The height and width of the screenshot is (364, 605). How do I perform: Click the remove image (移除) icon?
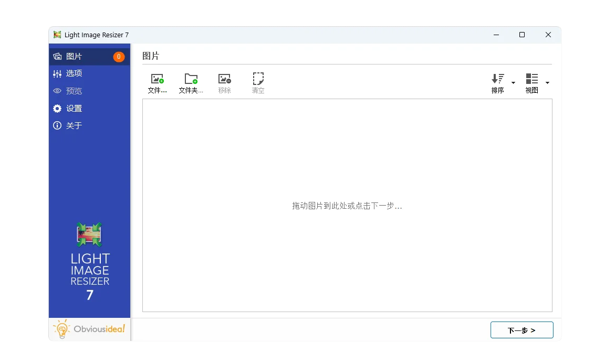[224, 79]
